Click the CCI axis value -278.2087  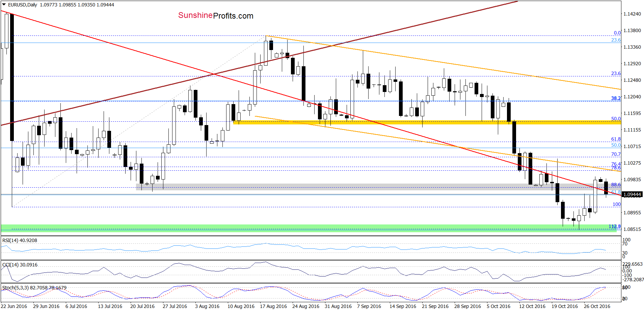[x=633, y=280]
